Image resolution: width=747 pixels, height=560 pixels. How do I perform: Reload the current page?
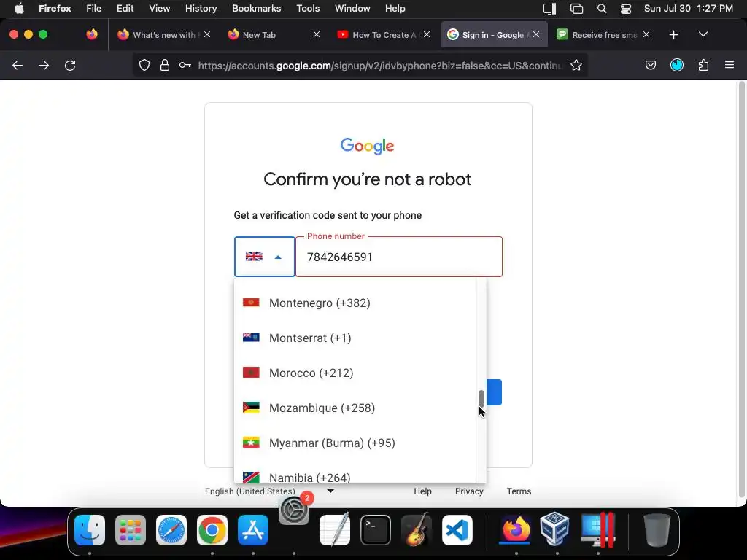tap(70, 65)
